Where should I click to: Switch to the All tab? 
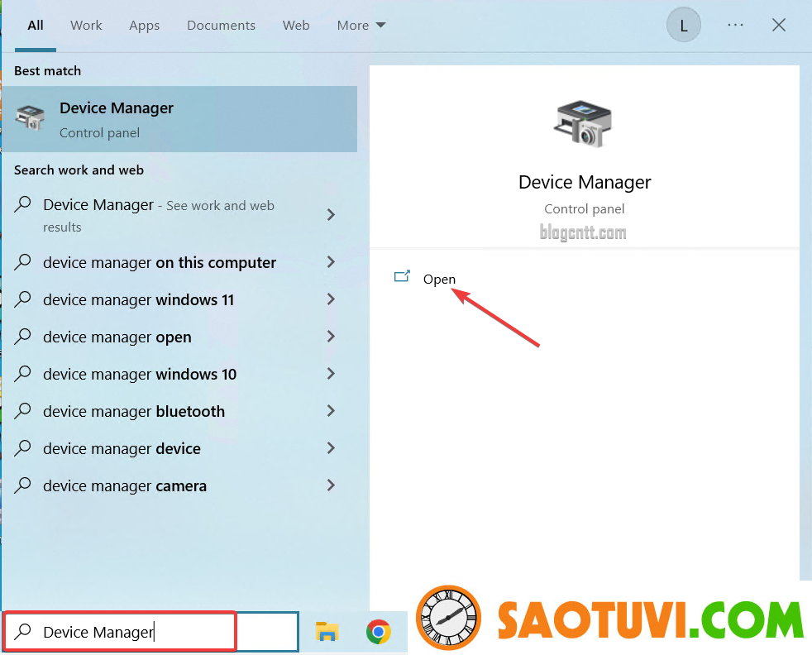pyautogui.click(x=36, y=26)
